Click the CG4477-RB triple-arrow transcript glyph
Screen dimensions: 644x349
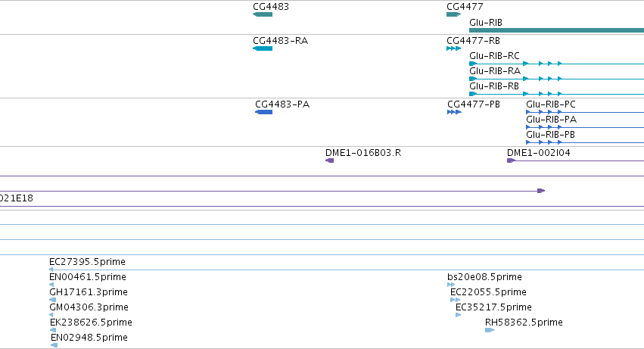453,48
